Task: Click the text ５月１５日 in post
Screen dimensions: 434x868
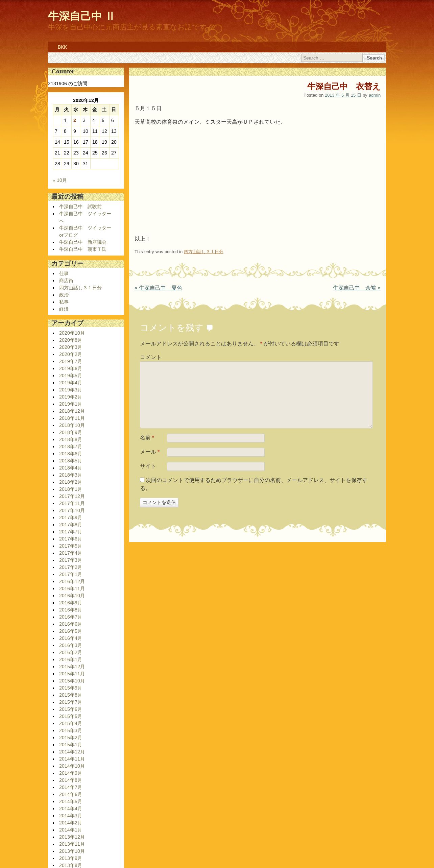Action: click(x=148, y=108)
